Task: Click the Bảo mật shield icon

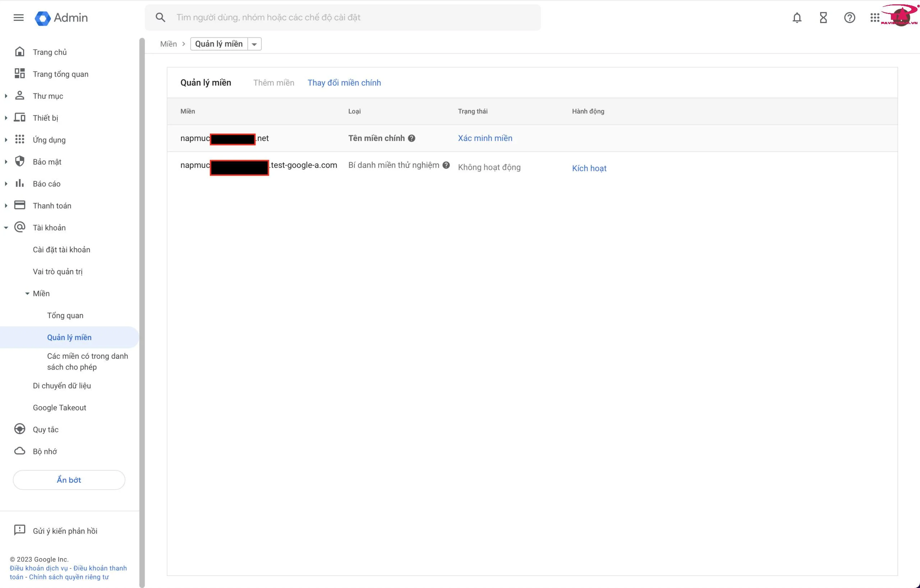Action: 19,161
